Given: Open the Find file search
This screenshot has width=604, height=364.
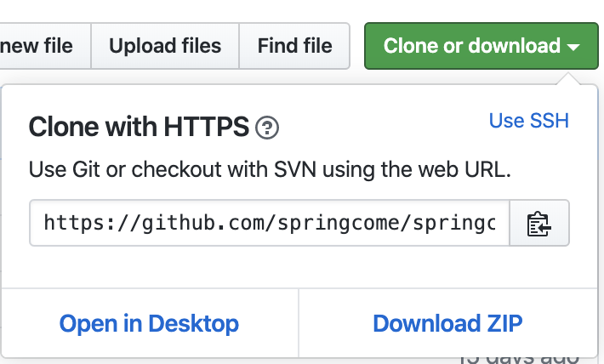Looking at the screenshot, I should 294,46.
